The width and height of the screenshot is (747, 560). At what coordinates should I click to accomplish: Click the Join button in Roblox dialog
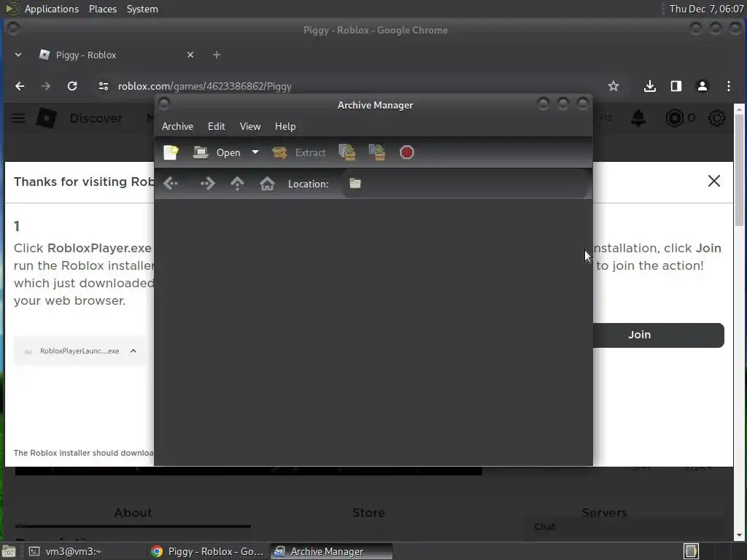(x=659, y=335)
